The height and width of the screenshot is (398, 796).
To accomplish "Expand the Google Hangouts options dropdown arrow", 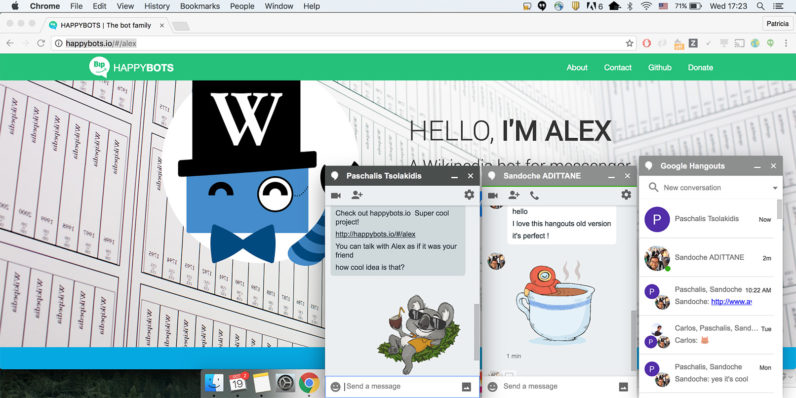I will click(x=775, y=188).
